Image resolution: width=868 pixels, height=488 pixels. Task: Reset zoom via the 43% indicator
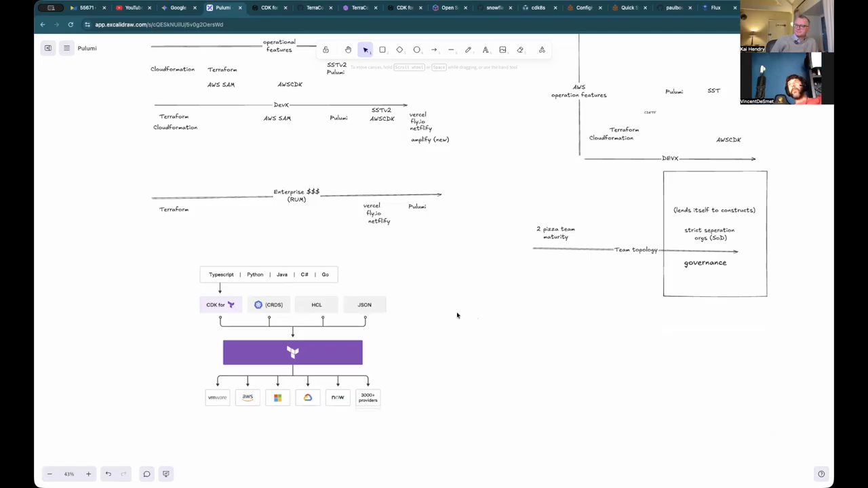(x=68, y=474)
